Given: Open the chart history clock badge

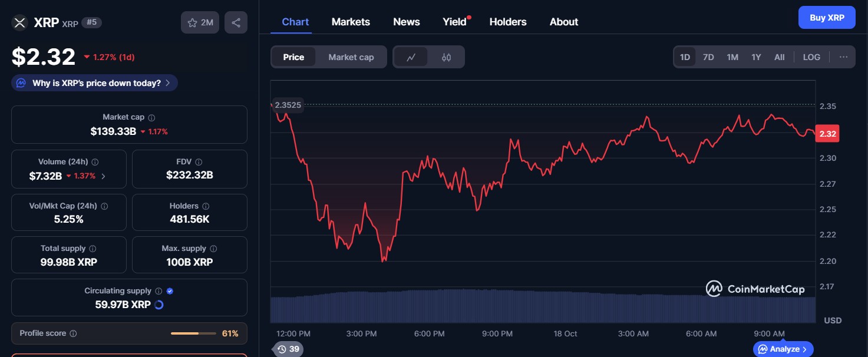Looking at the screenshot, I should pos(289,349).
